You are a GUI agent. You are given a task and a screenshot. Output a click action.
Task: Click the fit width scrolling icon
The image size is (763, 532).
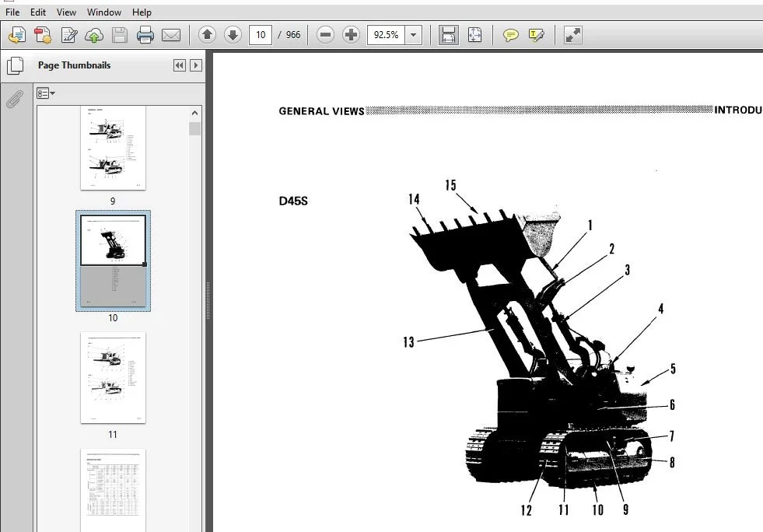click(x=448, y=35)
